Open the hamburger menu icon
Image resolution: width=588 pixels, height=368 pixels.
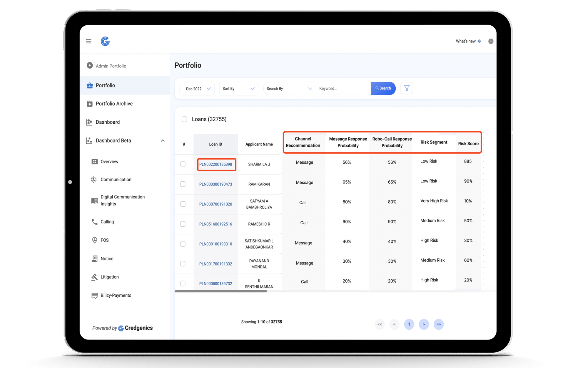pos(88,41)
